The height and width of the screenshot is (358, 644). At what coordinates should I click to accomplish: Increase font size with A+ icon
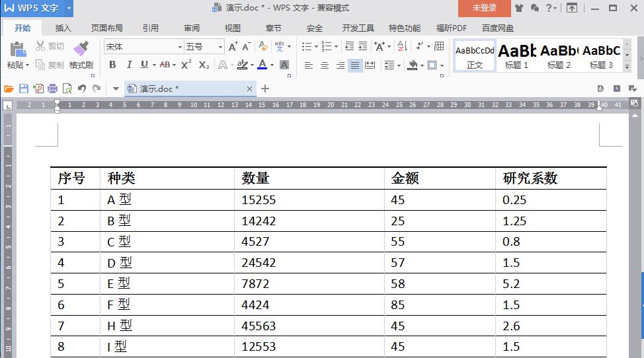233,46
